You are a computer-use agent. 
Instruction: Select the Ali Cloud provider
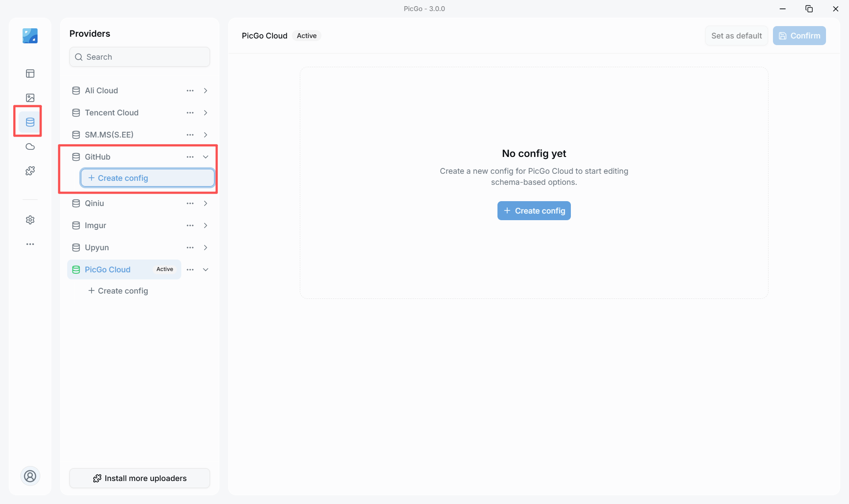click(x=124, y=91)
